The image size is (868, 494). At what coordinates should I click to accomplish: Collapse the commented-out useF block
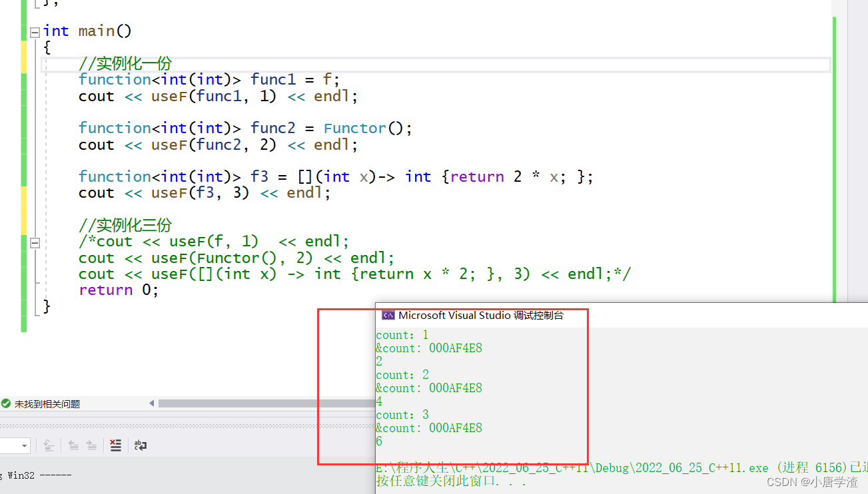point(35,242)
